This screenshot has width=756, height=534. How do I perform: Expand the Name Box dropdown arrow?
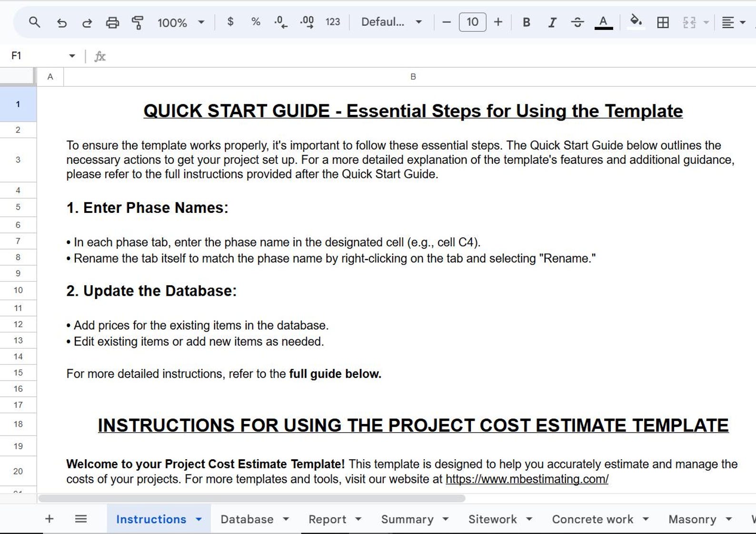[72, 56]
